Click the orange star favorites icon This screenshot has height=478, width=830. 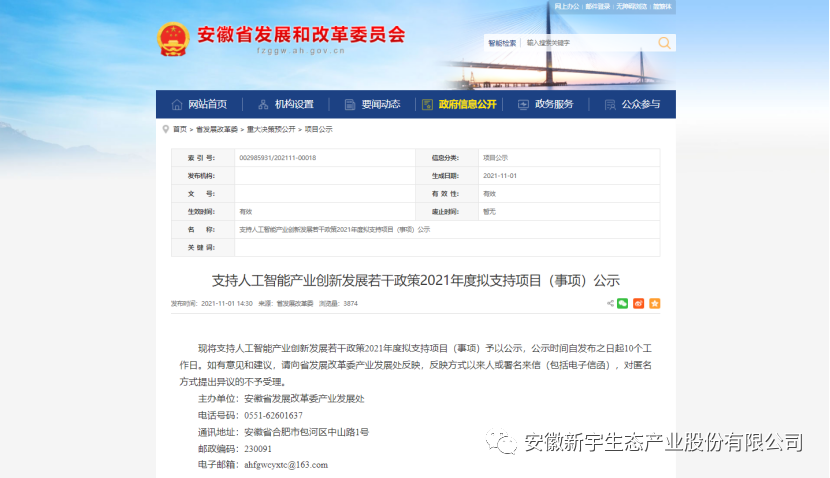pyautogui.click(x=654, y=303)
